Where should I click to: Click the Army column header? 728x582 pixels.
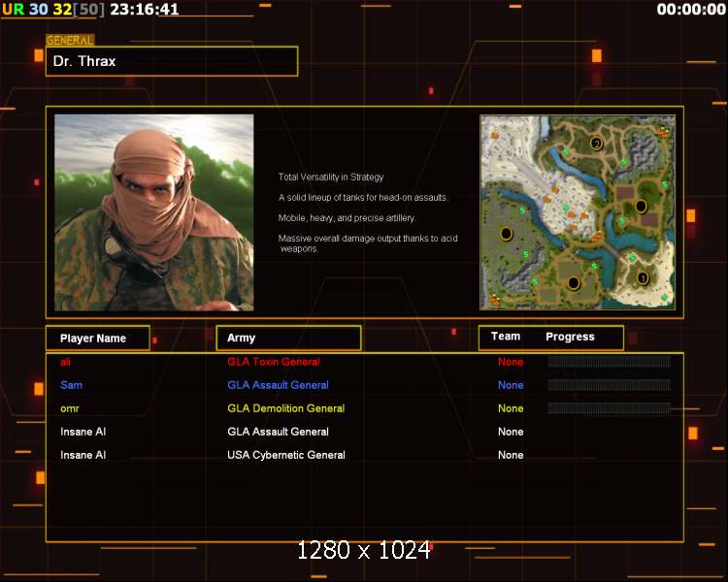[289, 338]
